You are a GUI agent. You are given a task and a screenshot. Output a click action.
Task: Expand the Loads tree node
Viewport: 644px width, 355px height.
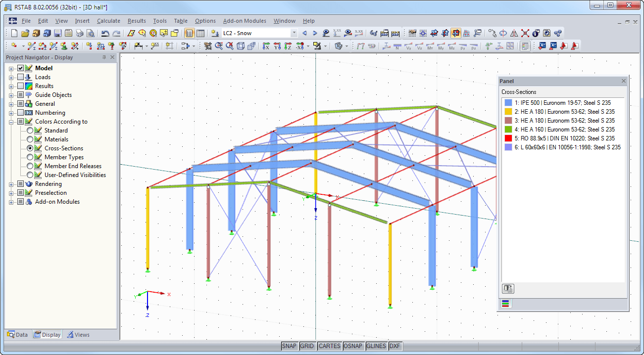[x=11, y=77]
